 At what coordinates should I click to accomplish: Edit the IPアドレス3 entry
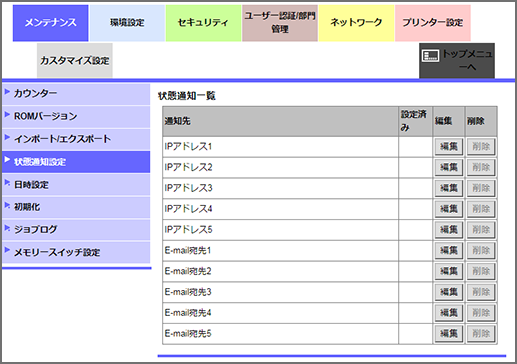pyautogui.click(x=449, y=188)
